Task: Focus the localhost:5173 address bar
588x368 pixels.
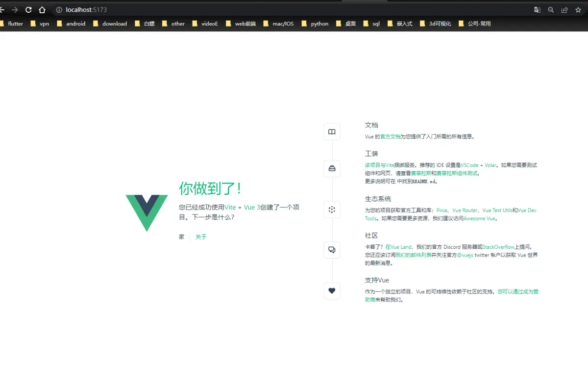Action: click(294, 10)
